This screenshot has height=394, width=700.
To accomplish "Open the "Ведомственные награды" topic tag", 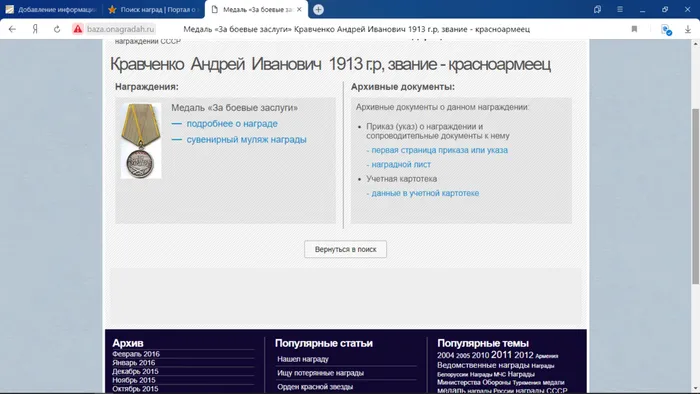I will pos(483,365).
